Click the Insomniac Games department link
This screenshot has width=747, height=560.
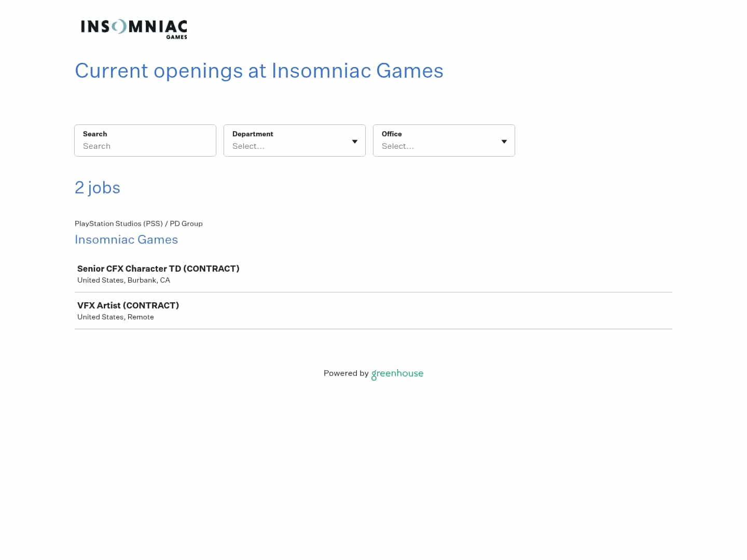pyautogui.click(x=126, y=240)
